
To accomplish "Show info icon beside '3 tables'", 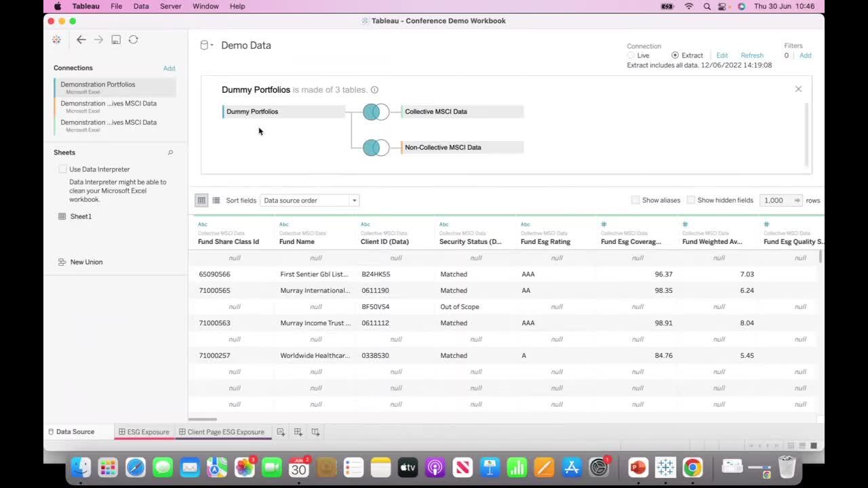I will pyautogui.click(x=374, y=89).
